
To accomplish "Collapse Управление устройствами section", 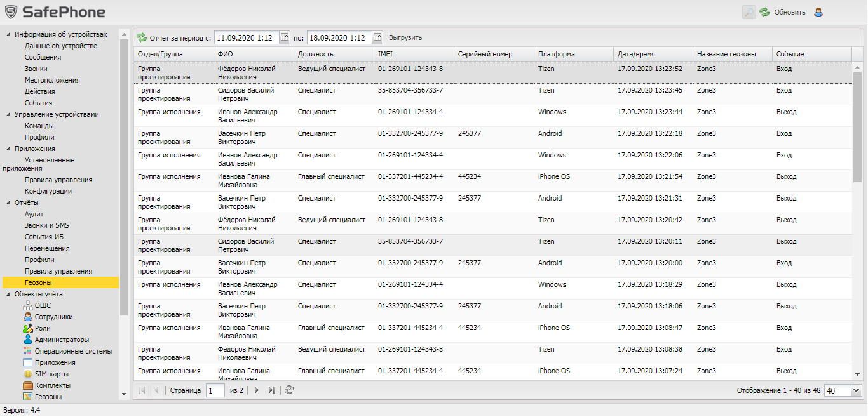I will (8, 114).
